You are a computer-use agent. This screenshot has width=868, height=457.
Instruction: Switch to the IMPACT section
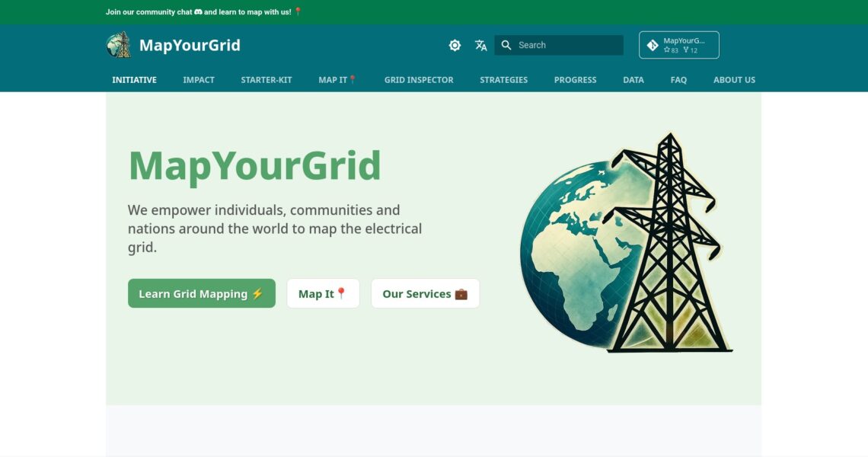198,79
